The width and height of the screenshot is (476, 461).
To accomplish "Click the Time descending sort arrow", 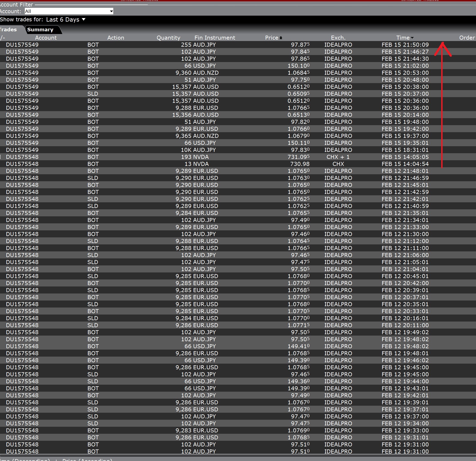I will point(412,38).
